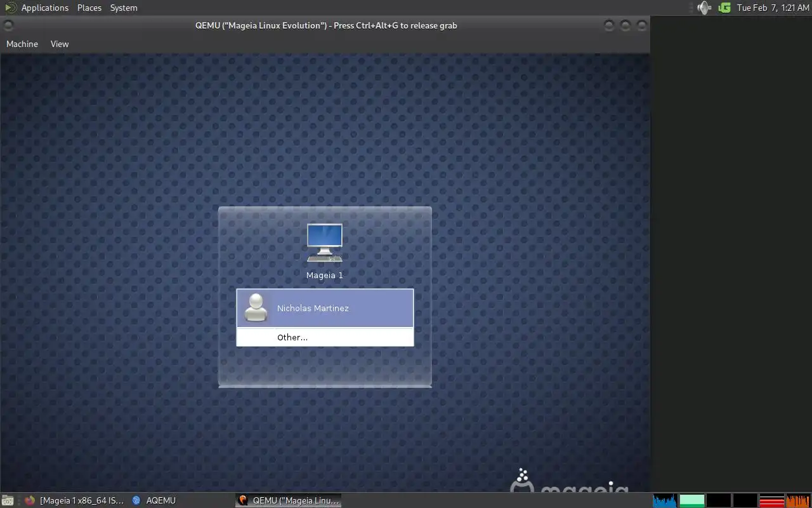Click the AQEMU icon in the taskbar
Image resolution: width=812 pixels, height=508 pixels.
136,500
